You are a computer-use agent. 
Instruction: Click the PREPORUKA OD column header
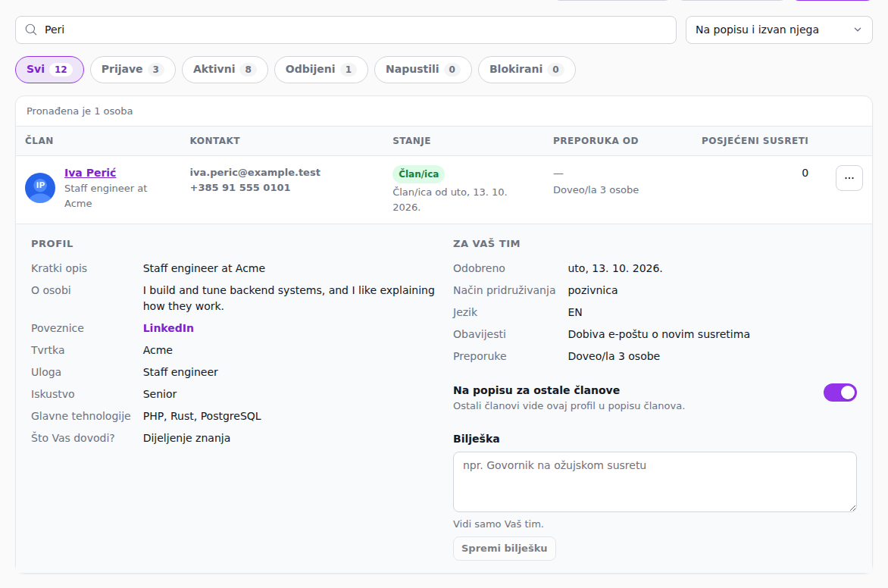(596, 141)
